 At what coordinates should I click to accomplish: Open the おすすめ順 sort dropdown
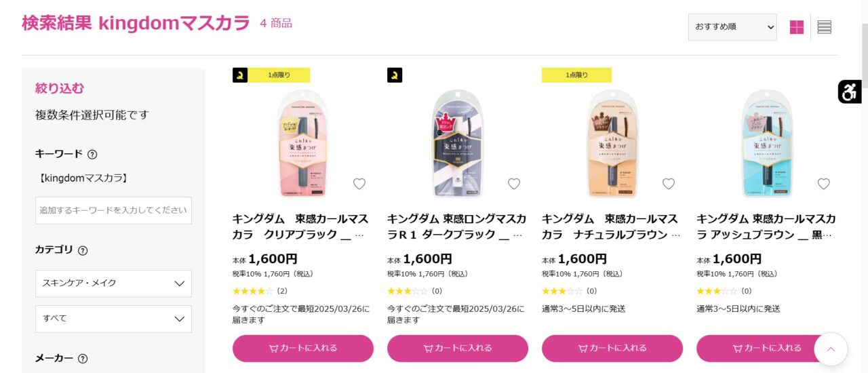click(732, 27)
